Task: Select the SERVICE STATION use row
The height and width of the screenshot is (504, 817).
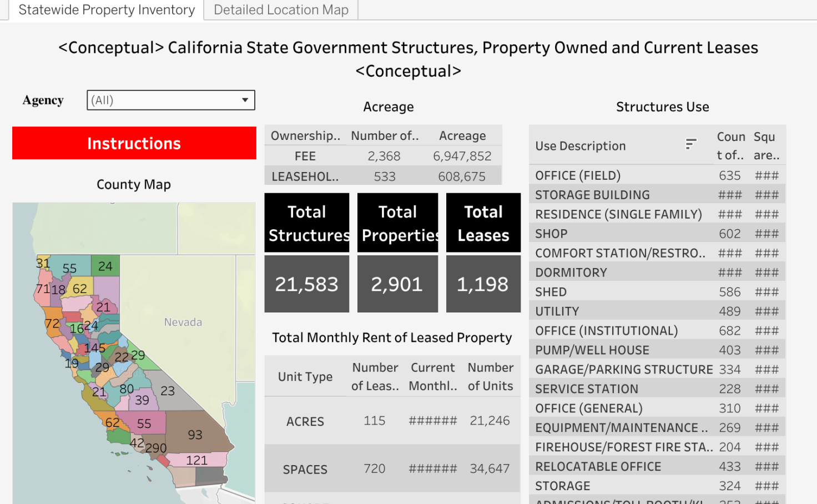Action: [x=658, y=389]
